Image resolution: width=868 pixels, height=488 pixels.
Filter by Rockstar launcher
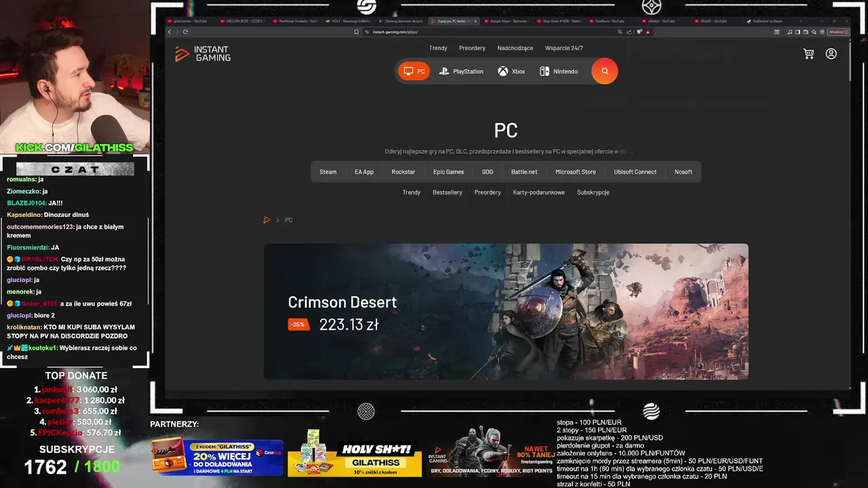click(x=403, y=172)
